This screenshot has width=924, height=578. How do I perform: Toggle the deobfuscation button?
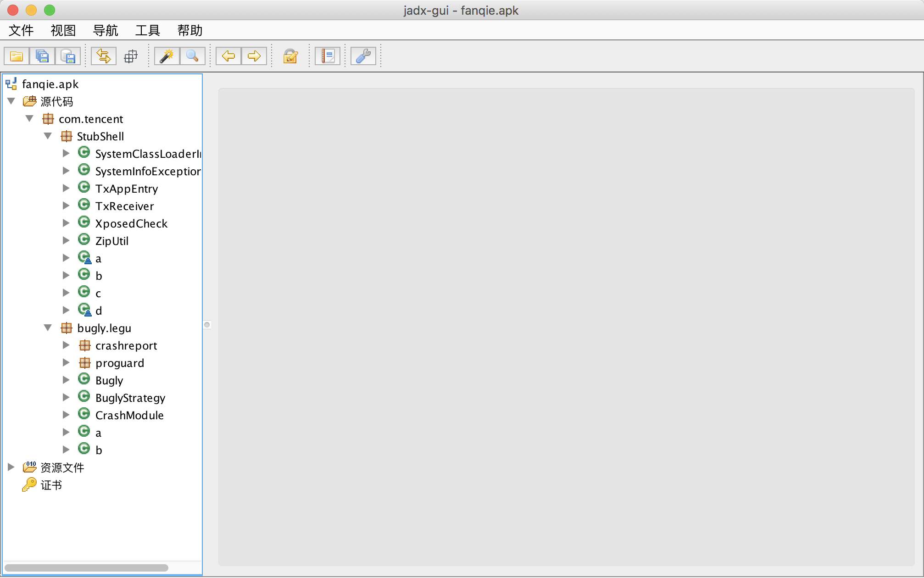(290, 56)
